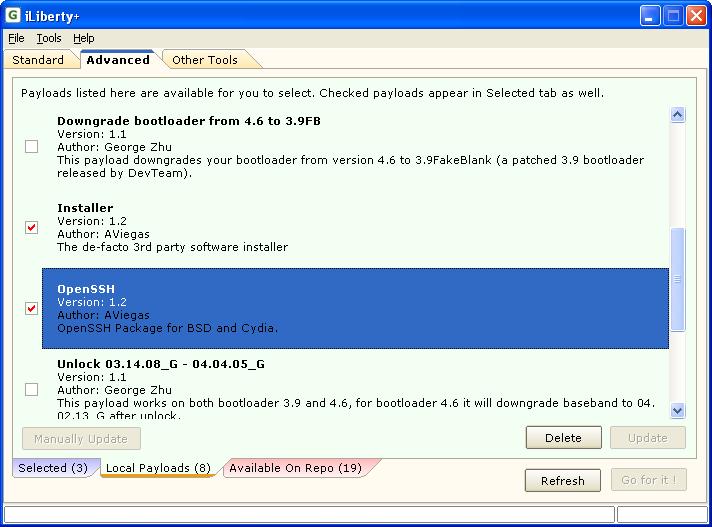712x527 pixels.
Task: Select the Downgrade bootloader from 4.6 to 3.9FB title
Action: (x=189, y=121)
